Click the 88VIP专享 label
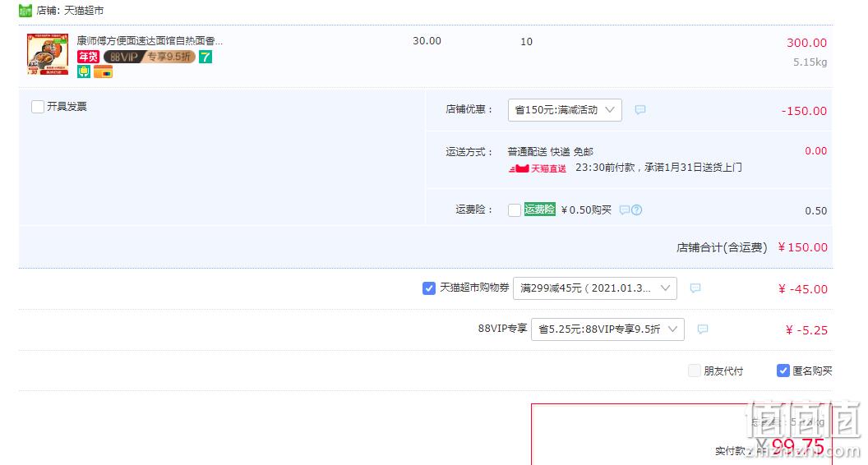The height and width of the screenshot is (465, 868). tap(503, 329)
